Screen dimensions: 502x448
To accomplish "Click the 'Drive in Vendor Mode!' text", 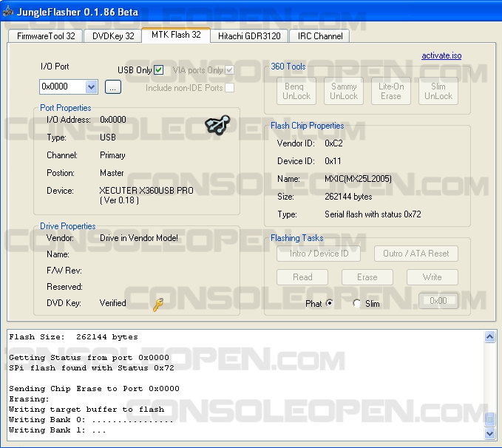I will coord(139,238).
